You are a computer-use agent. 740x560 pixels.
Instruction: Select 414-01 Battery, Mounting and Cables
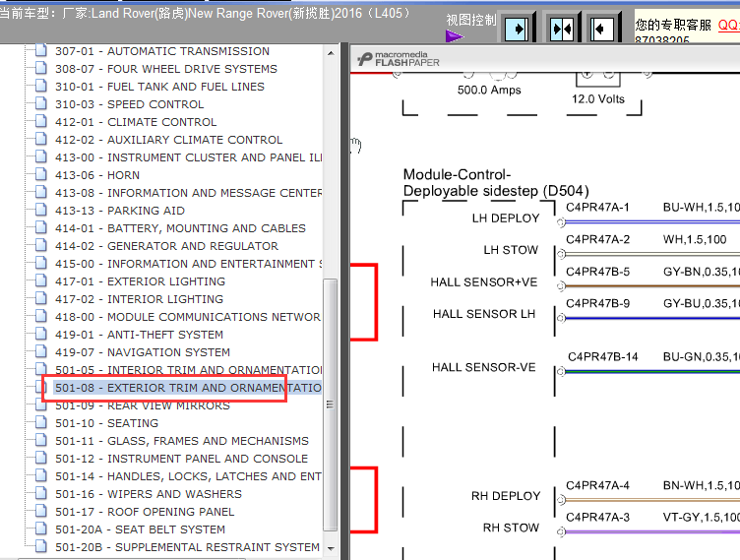coord(180,228)
